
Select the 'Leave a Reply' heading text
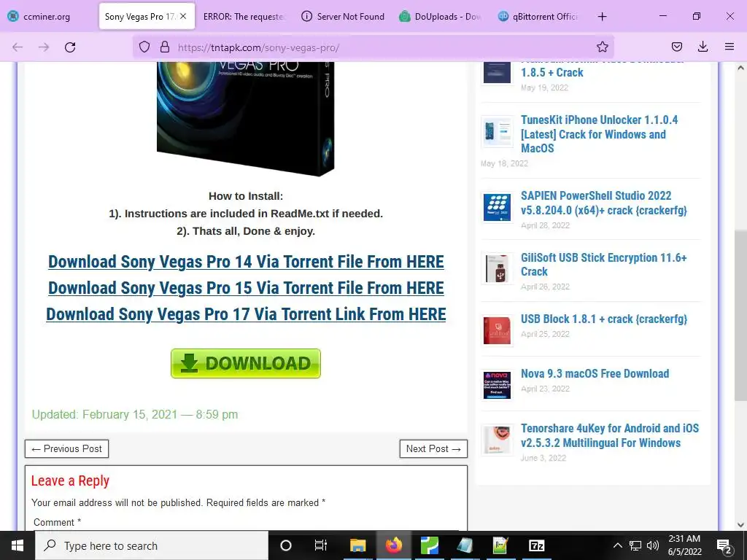tap(70, 481)
